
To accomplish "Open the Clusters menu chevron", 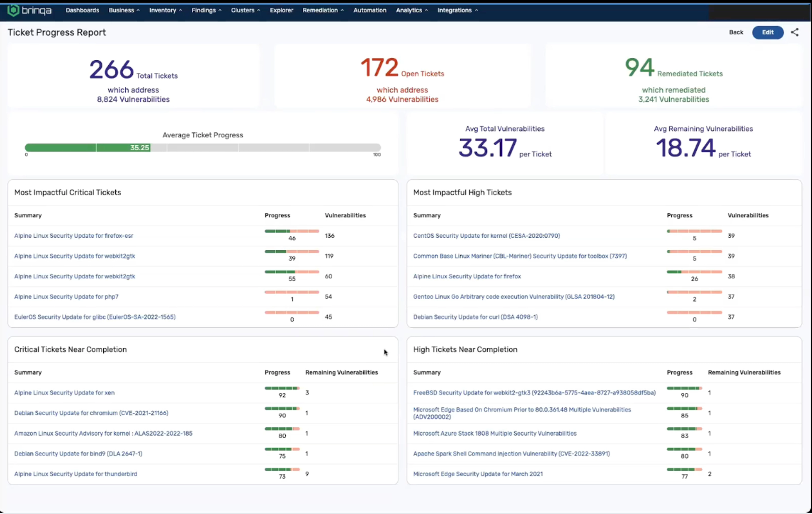I will [x=258, y=10].
